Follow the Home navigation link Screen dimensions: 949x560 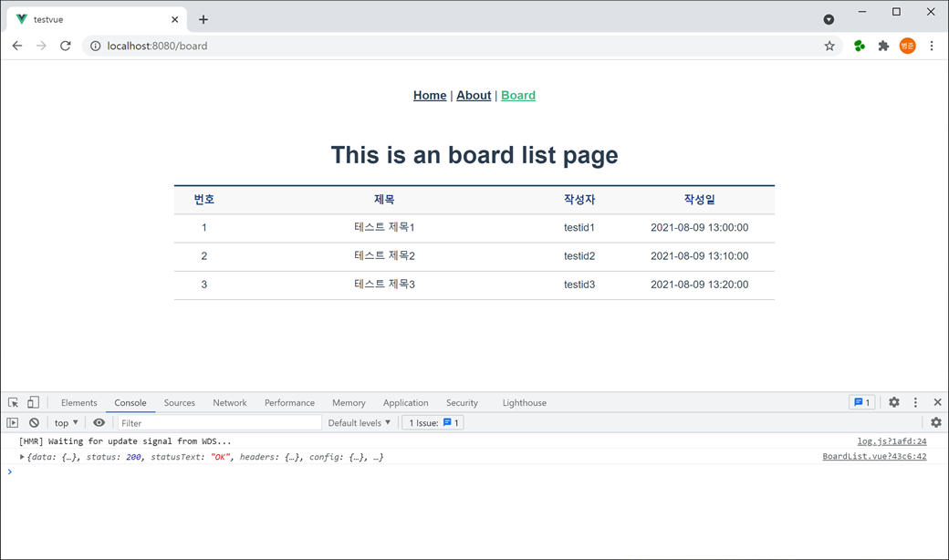pyautogui.click(x=430, y=96)
